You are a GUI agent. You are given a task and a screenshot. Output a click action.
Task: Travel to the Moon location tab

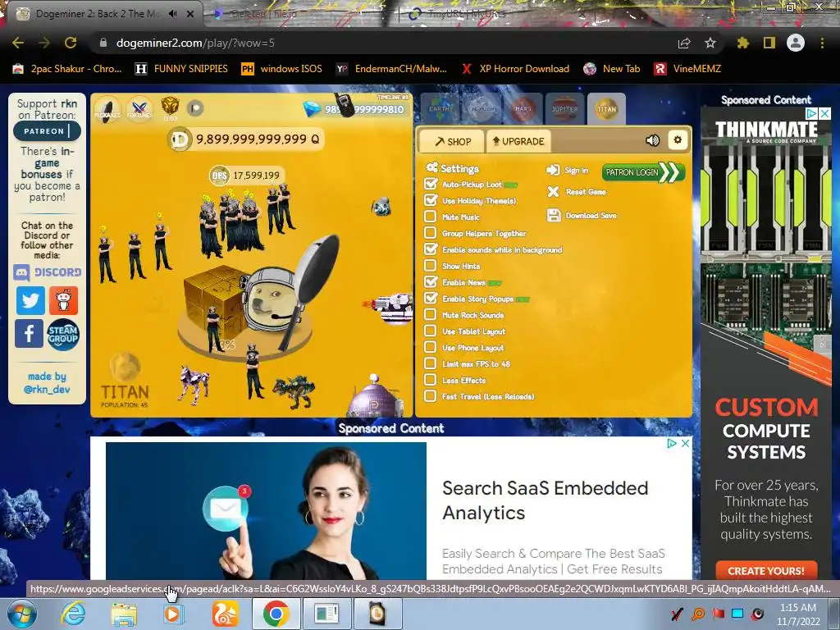tap(482, 109)
